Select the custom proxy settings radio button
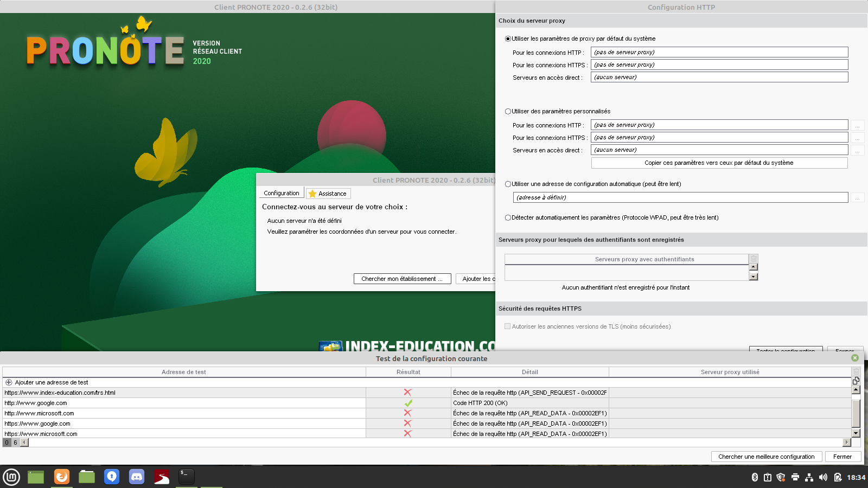Viewport: 868px width, 488px height. [508, 111]
